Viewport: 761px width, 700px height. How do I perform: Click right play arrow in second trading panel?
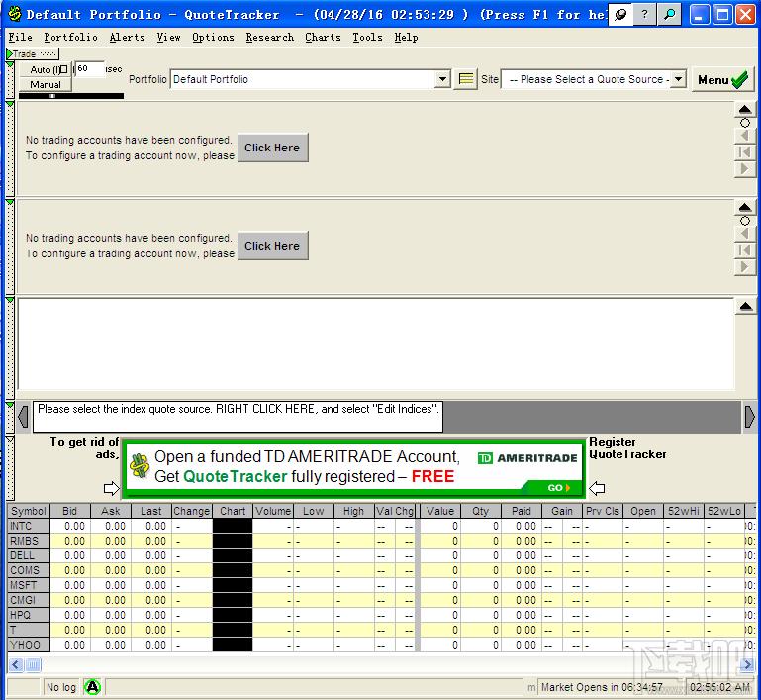tap(744, 267)
